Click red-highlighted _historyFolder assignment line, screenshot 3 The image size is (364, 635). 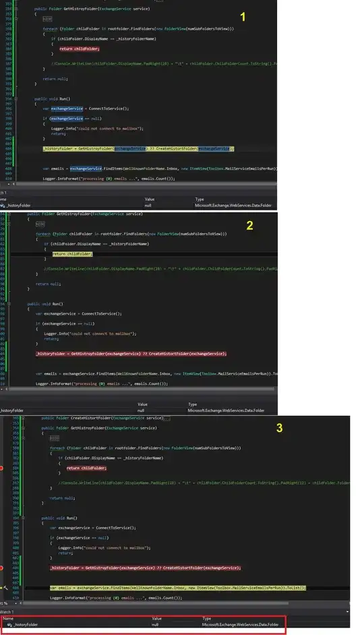(145, 568)
